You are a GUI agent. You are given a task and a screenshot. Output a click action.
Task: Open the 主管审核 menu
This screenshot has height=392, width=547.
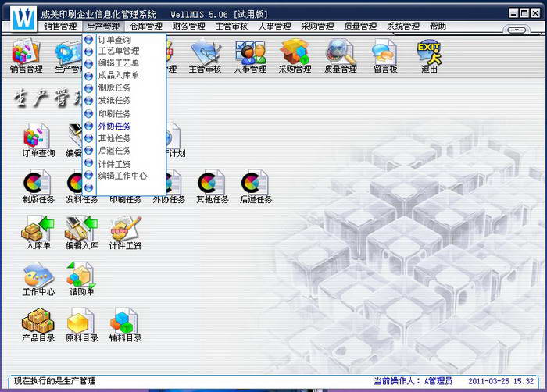231,26
